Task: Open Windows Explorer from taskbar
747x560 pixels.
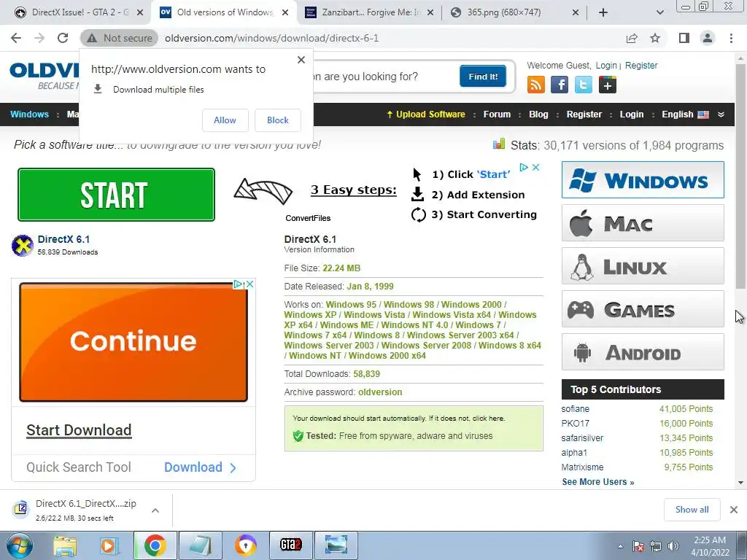Action: point(65,545)
